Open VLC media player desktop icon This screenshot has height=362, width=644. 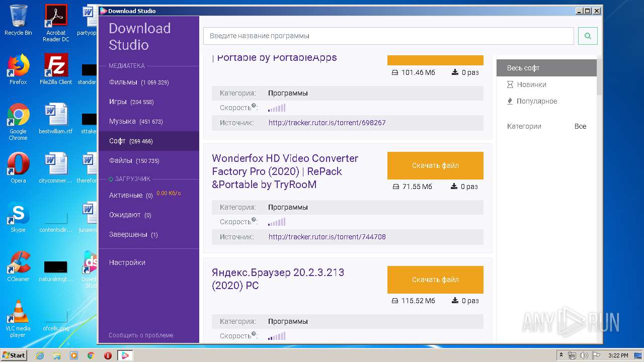tap(18, 319)
